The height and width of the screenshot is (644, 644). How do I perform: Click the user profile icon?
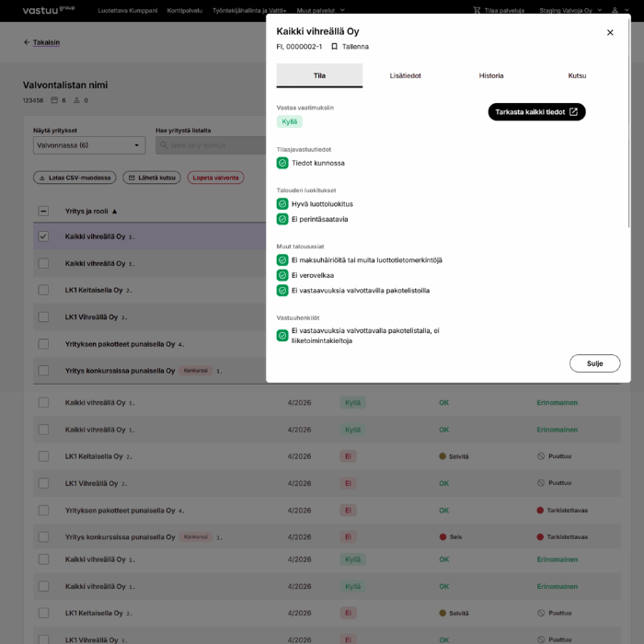coord(615,10)
